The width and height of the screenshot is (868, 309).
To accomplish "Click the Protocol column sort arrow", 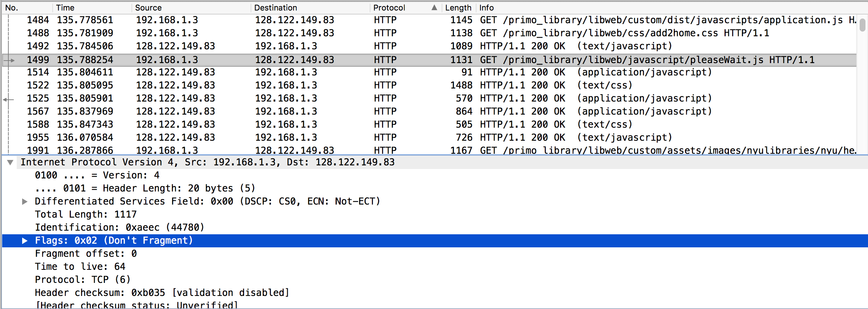I will click(x=434, y=8).
